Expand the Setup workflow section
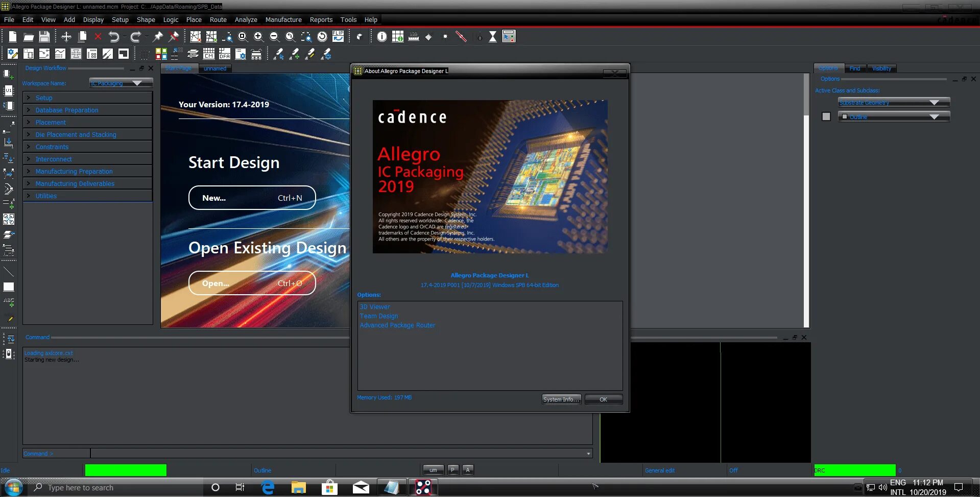Screen dimensions: 980x497 click(88, 98)
